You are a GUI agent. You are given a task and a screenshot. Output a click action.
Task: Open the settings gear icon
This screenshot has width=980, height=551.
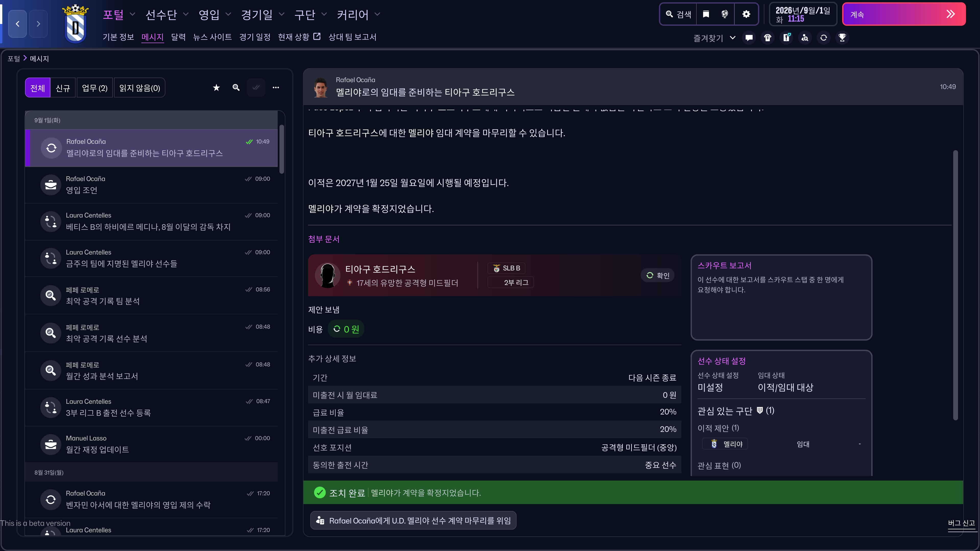click(746, 15)
